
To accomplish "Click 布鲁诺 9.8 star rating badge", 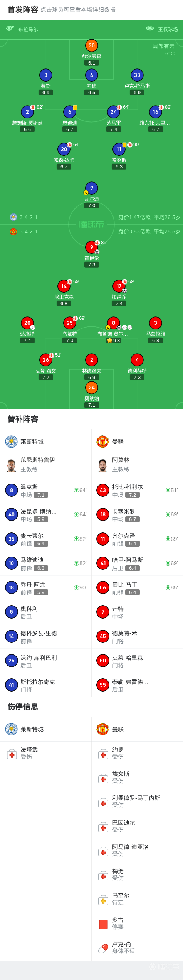I will tap(113, 340).
